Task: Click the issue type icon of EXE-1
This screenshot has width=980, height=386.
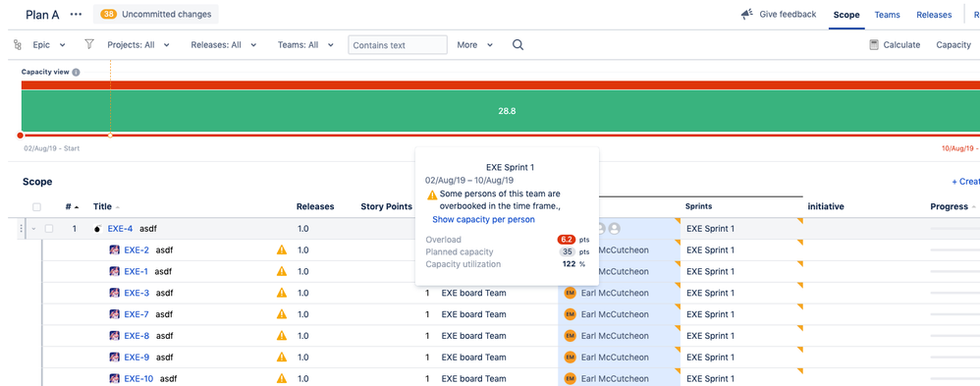Action: pyautogui.click(x=114, y=271)
